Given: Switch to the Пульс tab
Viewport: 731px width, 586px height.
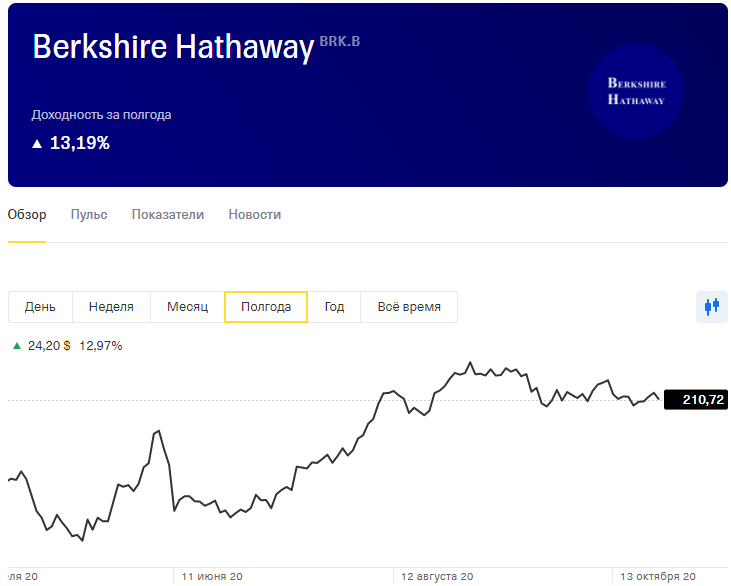Looking at the screenshot, I should (89, 214).
